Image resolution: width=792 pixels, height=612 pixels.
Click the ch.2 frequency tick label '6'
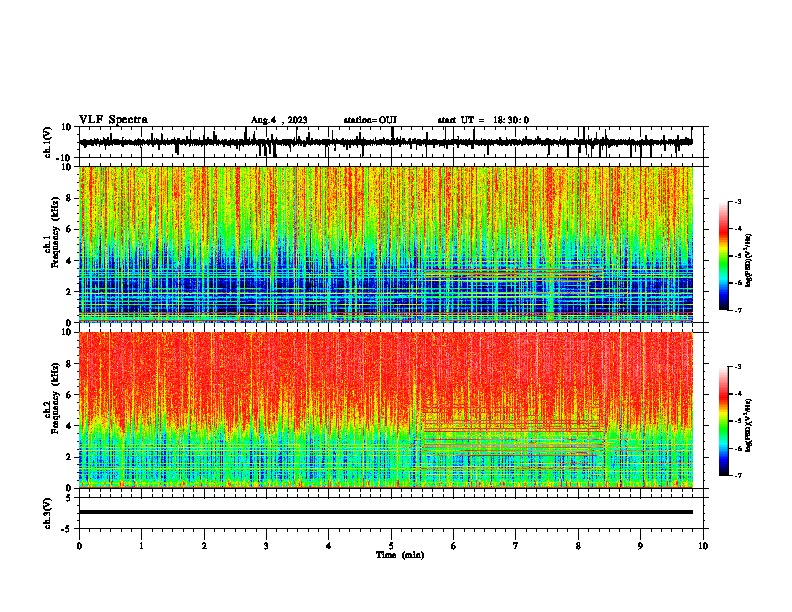(69, 395)
